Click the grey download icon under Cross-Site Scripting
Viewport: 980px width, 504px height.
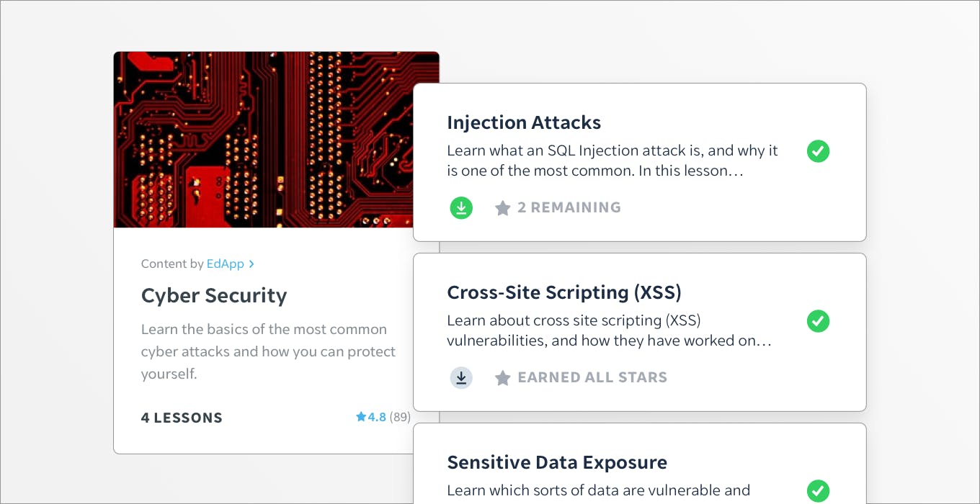pyautogui.click(x=461, y=377)
